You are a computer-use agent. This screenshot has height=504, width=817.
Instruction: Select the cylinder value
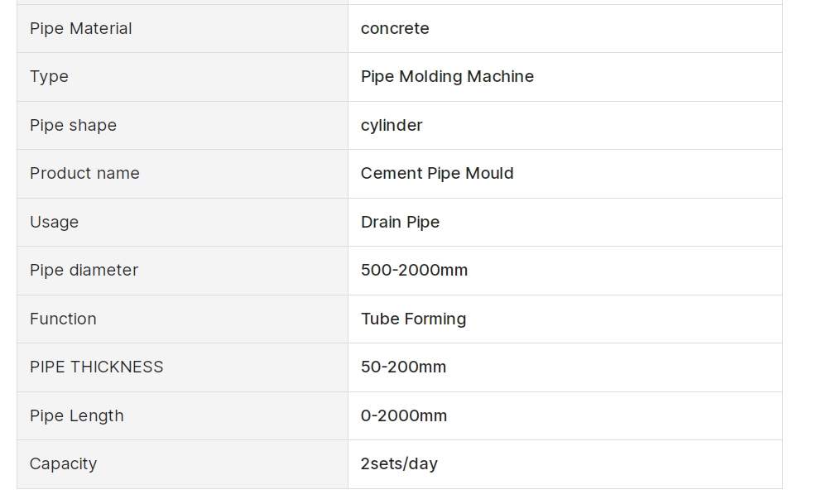click(392, 126)
